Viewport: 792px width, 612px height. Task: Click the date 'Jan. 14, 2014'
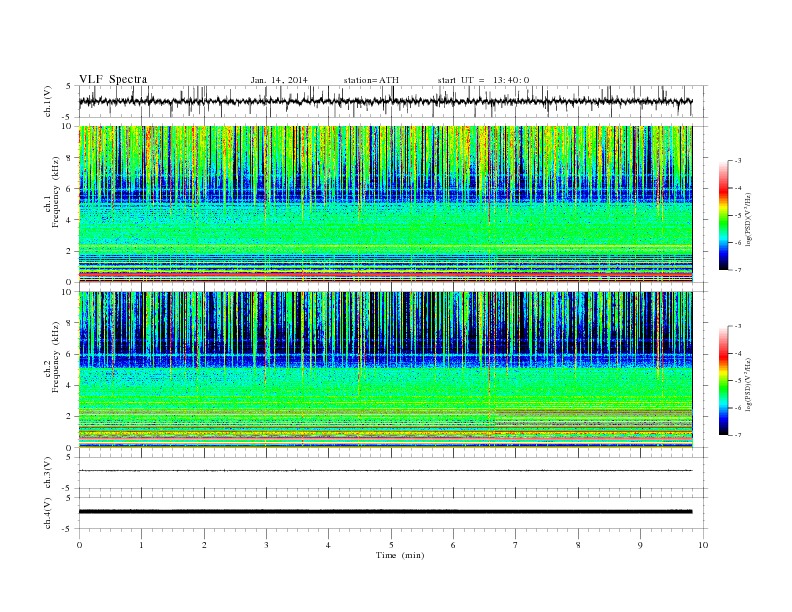[279, 80]
